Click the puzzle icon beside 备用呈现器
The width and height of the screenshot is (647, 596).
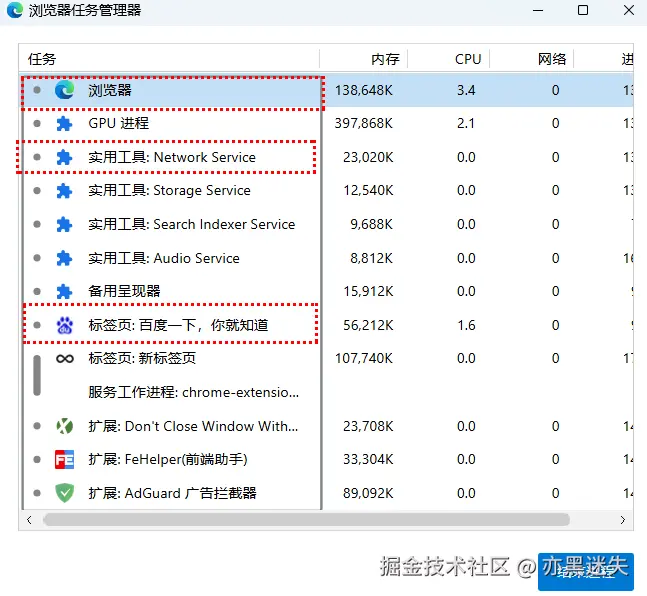(x=64, y=291)
